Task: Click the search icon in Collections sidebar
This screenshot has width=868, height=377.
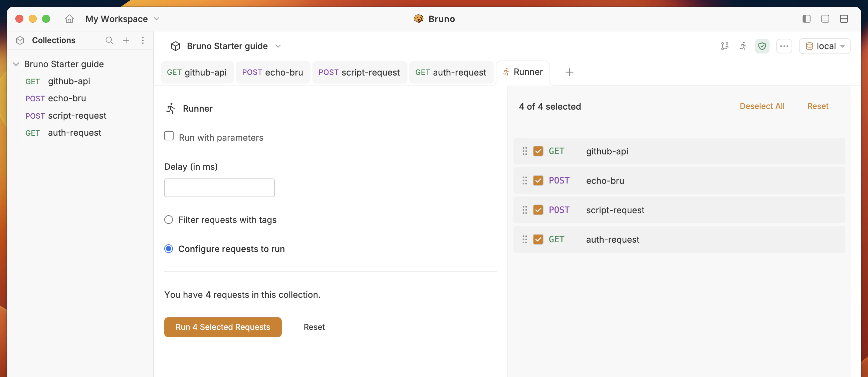Action: [x=109, y=40]
